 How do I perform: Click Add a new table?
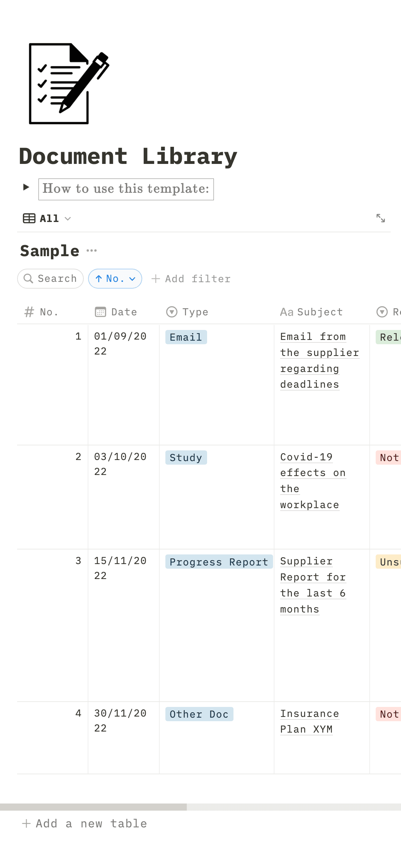[x=84, y=823]
